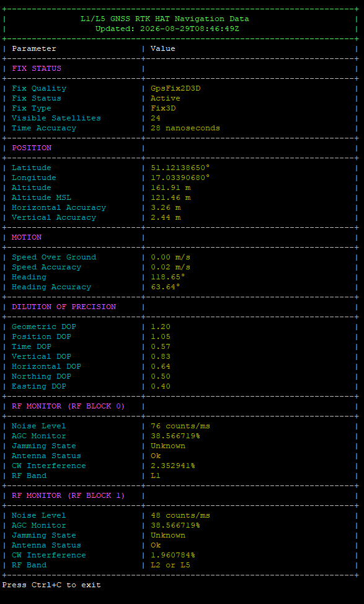Select the MOTION section heading
Screen dimensions: 364x604
27,237
